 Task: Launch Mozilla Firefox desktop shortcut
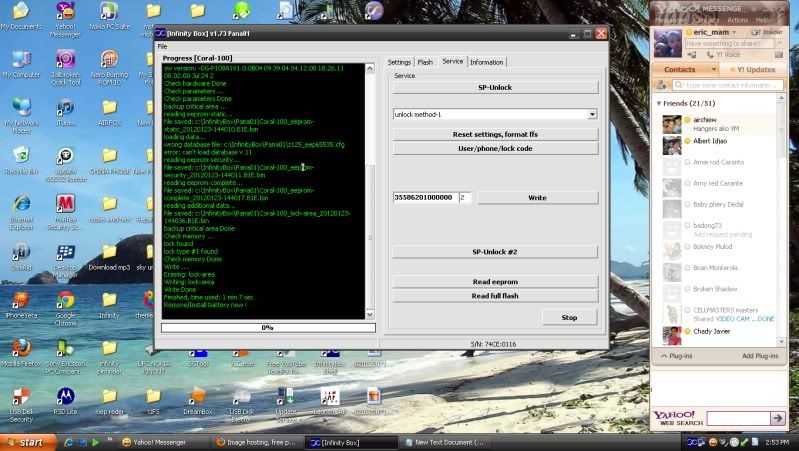[x=21, y=353]
